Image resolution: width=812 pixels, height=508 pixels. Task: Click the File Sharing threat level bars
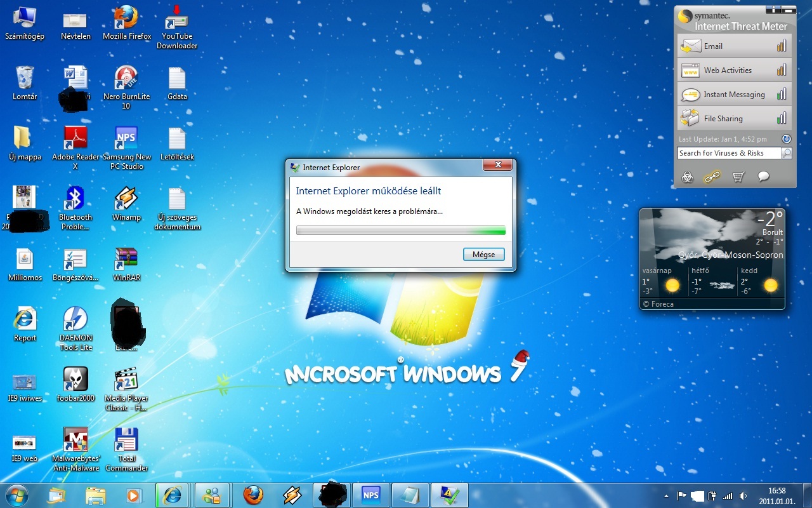(x=782, y=117)
